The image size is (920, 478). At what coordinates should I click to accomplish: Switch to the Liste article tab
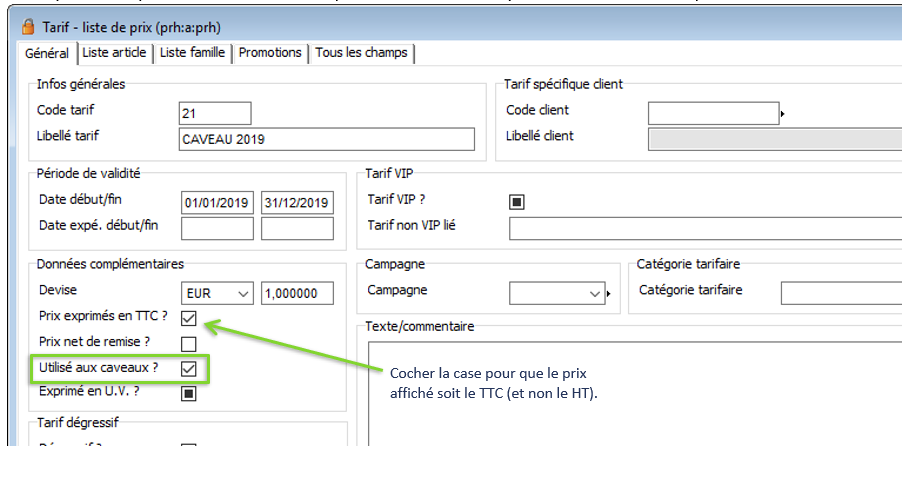pyautogui.click(x=114, y=53)
